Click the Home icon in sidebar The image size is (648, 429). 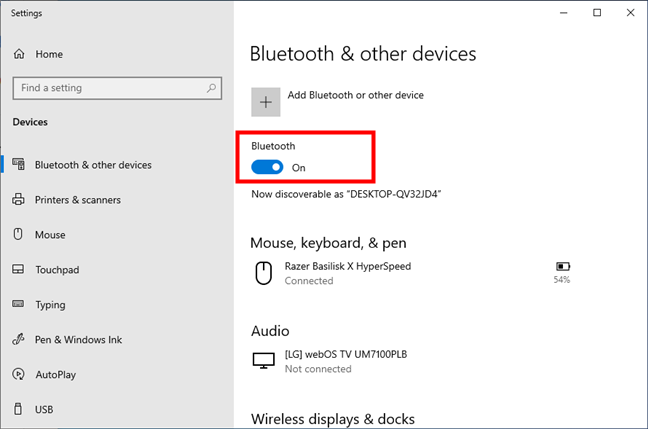coord(19,54)
